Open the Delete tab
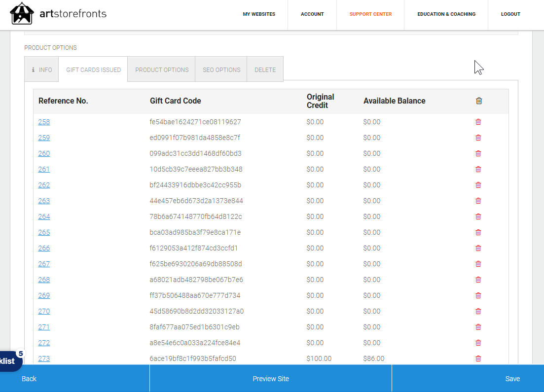The width and height of the screenshot is (544, 392). 265,70
